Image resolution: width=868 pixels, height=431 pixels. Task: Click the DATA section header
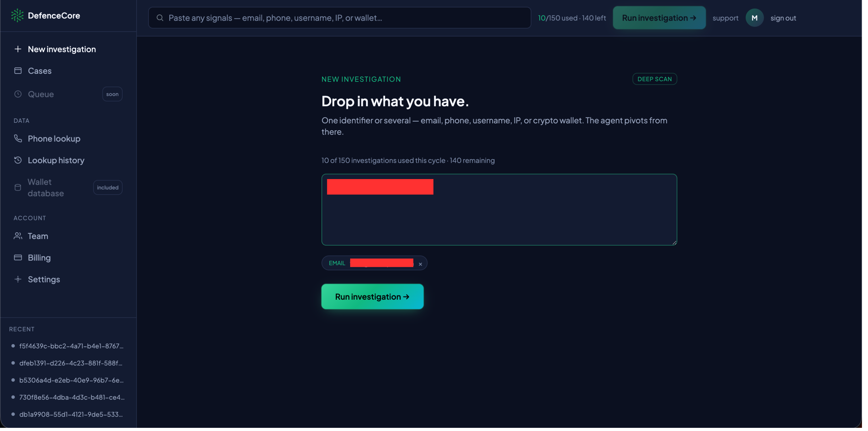pyautogui.click(x=22, y=121)
